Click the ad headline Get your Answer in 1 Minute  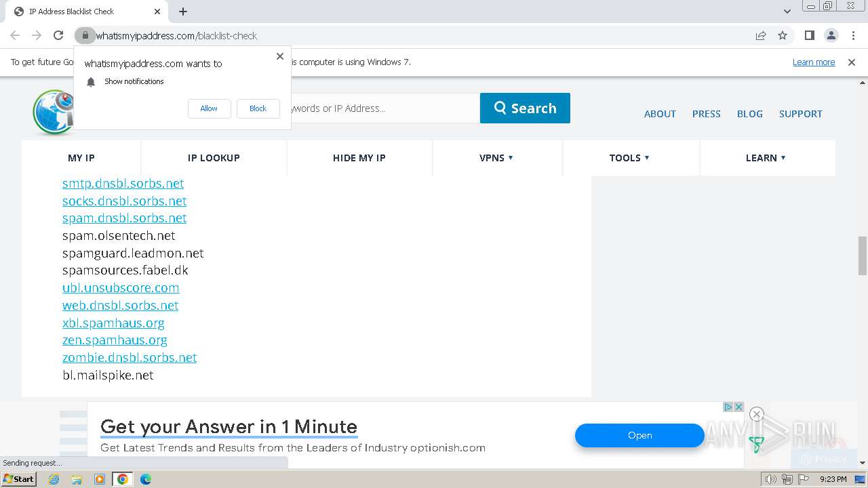point(229,427)
